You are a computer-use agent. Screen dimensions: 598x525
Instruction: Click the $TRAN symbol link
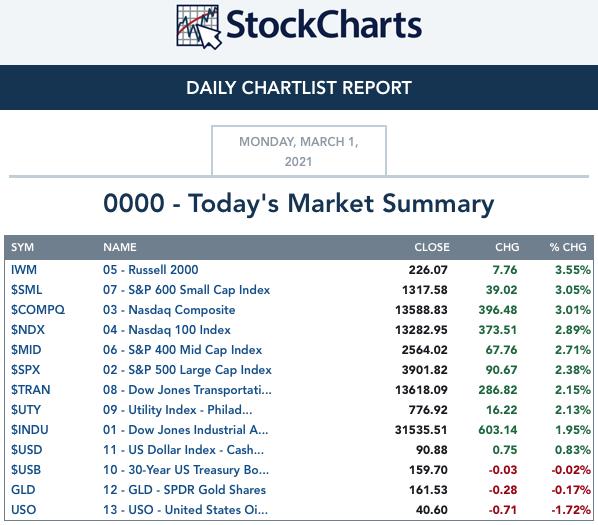pyautogui.click(x=31, y=390)
